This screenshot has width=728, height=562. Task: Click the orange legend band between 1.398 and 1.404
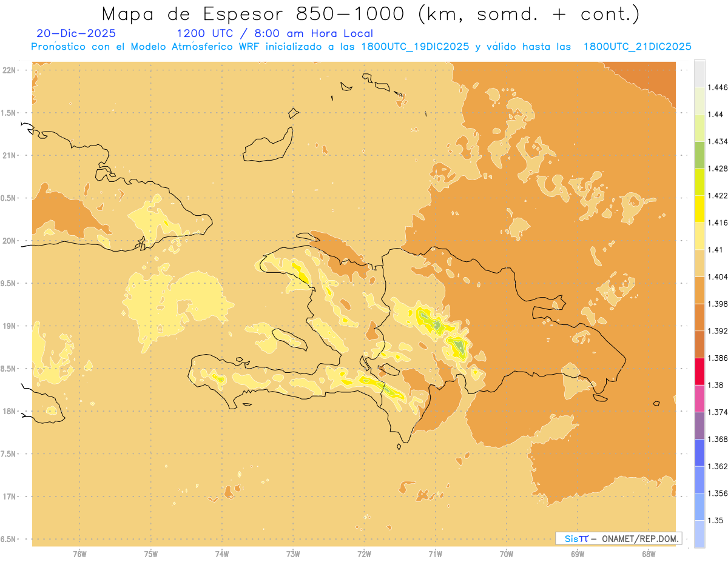point(699,290)
